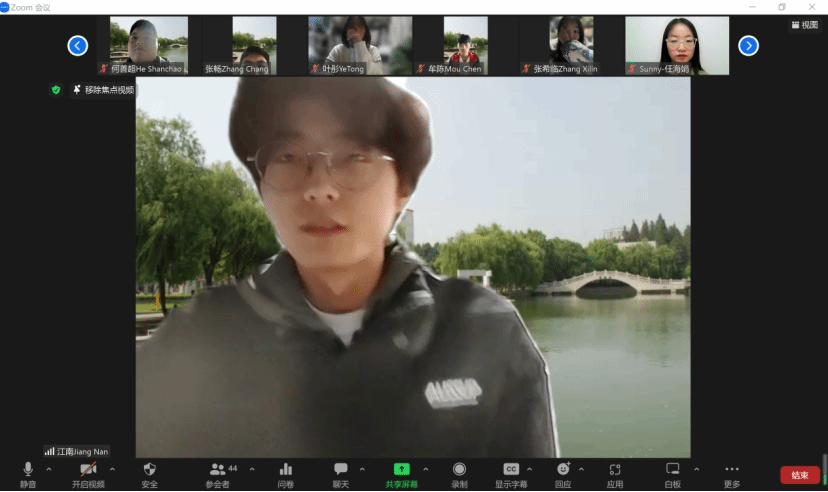Mute the microphone (静音)
Screen dimensions: 828x492
pyautogui.click(x=28, y=475)
